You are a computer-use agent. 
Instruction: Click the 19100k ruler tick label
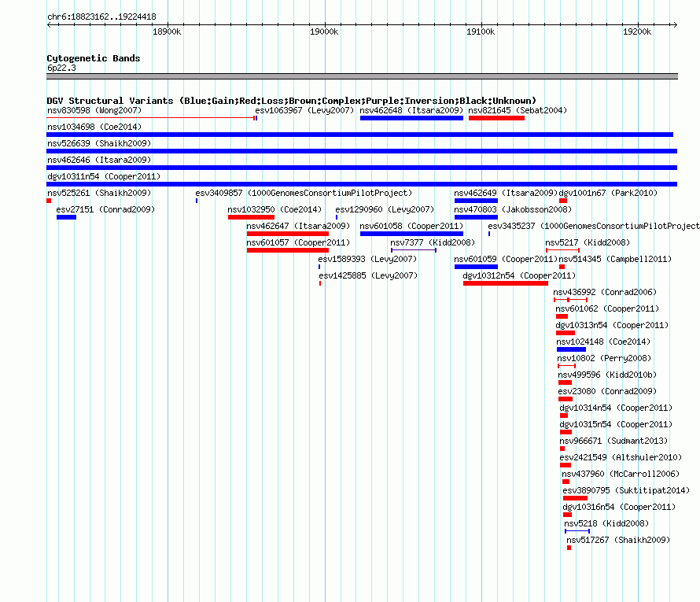(x=481, y=31)
